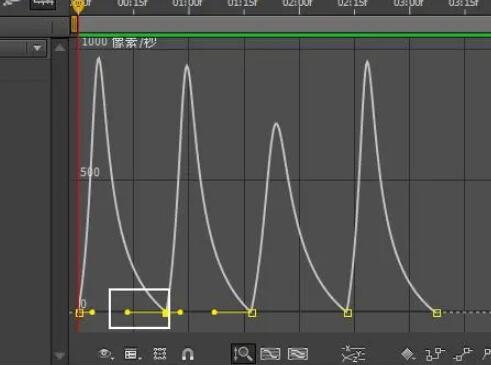Select the last keyframe on the speed graph
491x365 pixels.
tap(437, 313)
